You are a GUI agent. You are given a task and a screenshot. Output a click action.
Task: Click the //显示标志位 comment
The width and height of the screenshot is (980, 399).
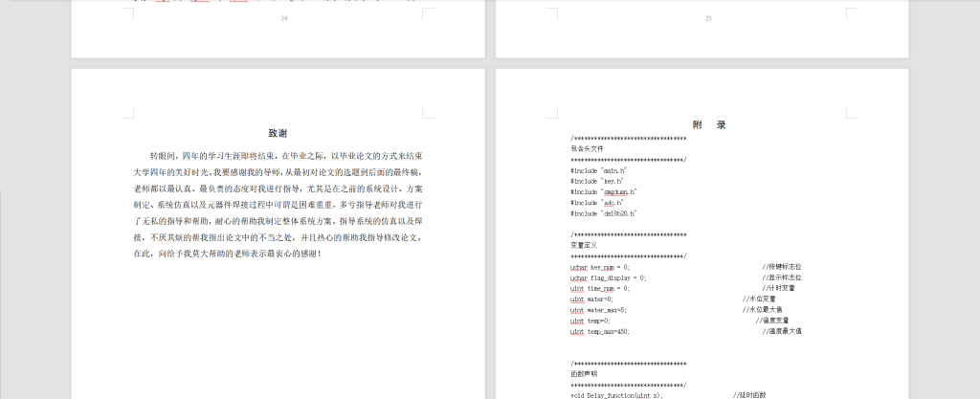(x=782, y=277)
